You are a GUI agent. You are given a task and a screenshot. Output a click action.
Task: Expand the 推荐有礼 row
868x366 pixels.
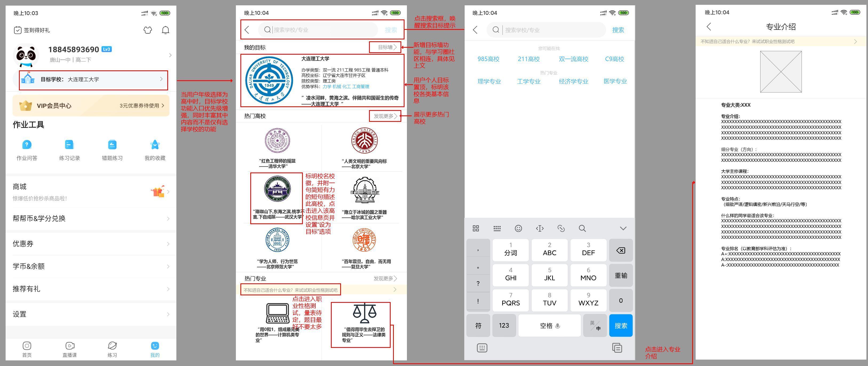[91, 289]
